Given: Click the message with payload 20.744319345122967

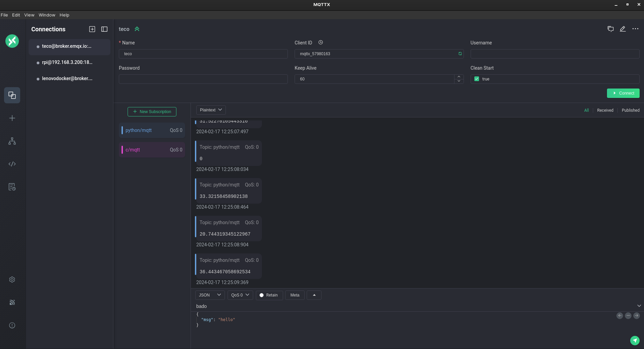Looking at the screenshot, I should click(228, 229).
